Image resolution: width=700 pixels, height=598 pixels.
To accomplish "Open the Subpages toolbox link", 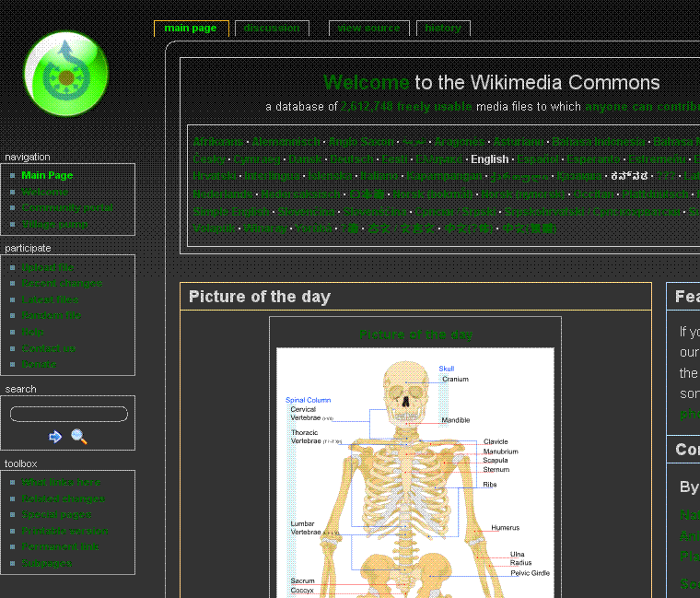I will [47, 564].
